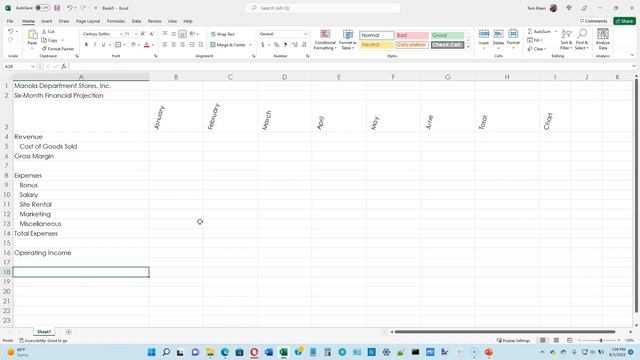Image resolution: width=640 pixels, height=360 pixels.
Task: Switch to the Data tab
Action: click(136, 21)
